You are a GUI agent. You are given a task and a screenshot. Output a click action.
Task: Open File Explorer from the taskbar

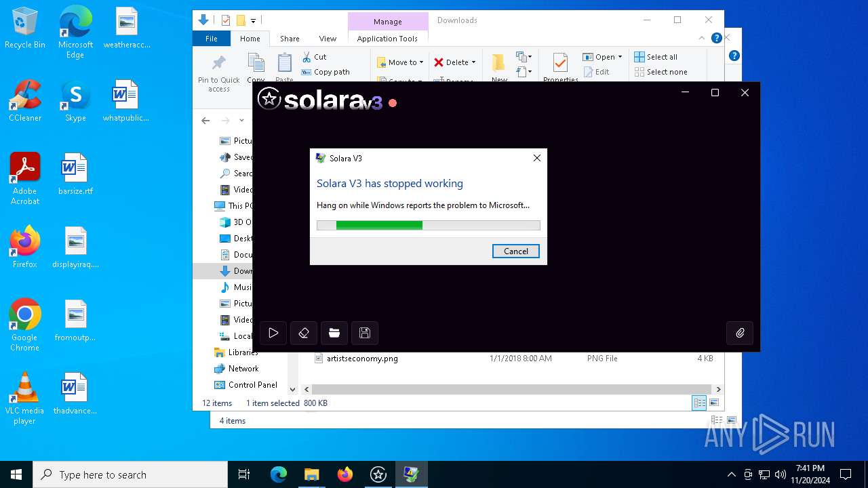pos(311,474)
